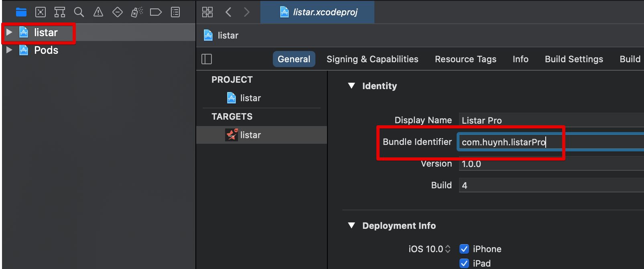Collapse the Identity section

pos(352,86)
